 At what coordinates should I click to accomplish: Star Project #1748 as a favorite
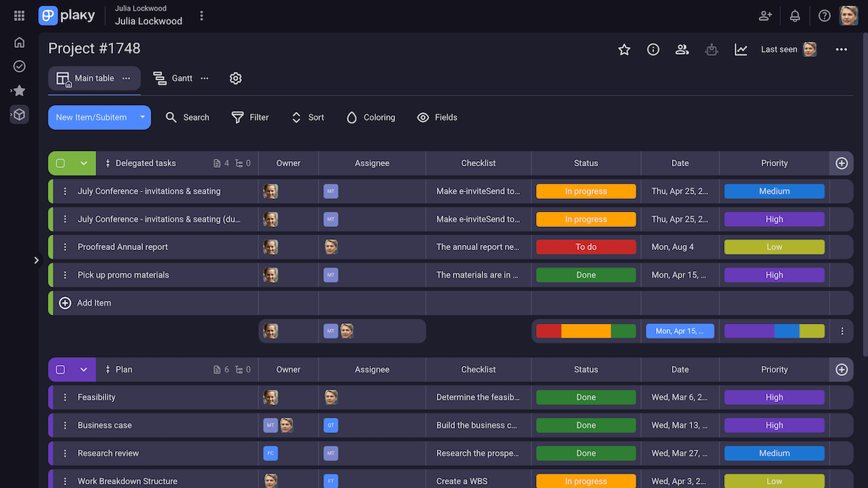[x=624, y=49]
